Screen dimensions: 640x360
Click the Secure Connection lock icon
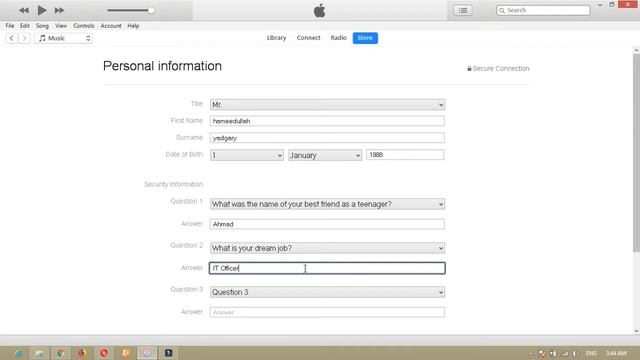[x=469, y=69]
